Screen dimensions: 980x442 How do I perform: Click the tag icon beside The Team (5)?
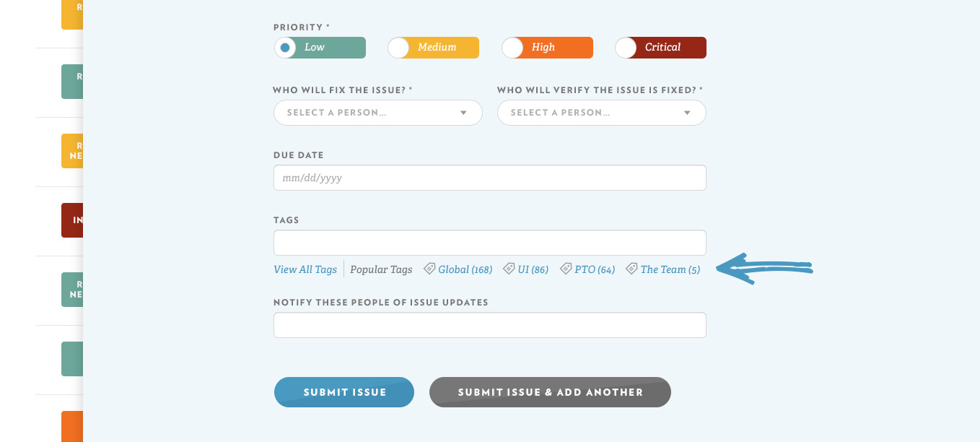(x=630, y=268)
